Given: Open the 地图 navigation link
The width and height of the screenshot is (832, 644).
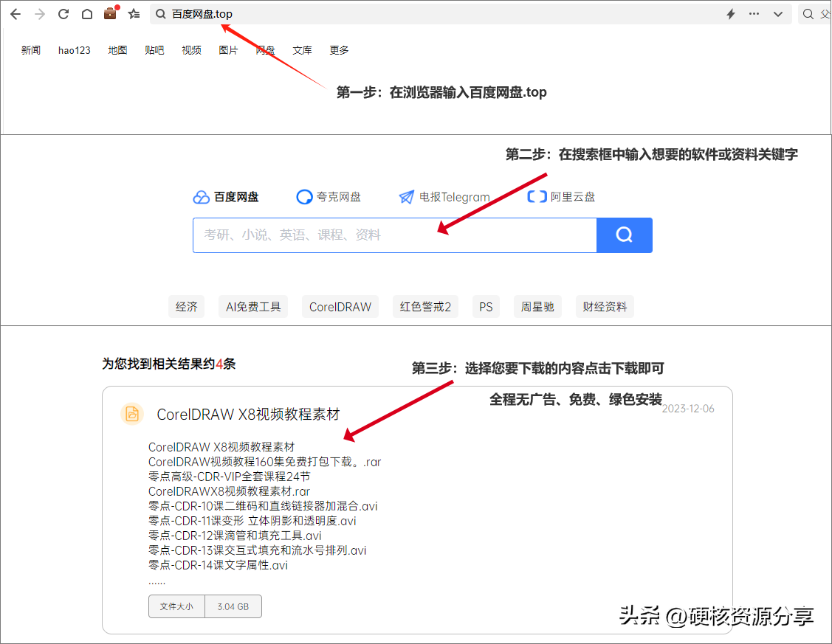Looking at the screenshot, I should (x=118, y=50).
